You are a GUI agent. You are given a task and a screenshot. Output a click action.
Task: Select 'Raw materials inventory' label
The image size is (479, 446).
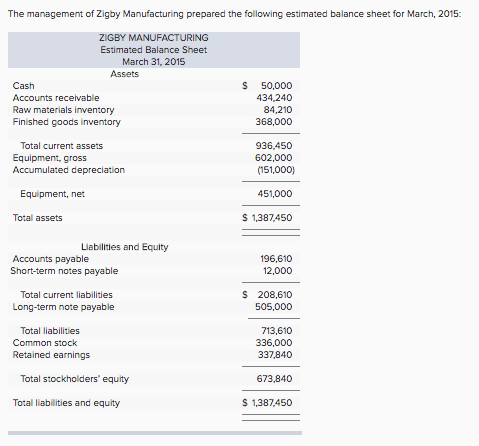pos(63,110)
